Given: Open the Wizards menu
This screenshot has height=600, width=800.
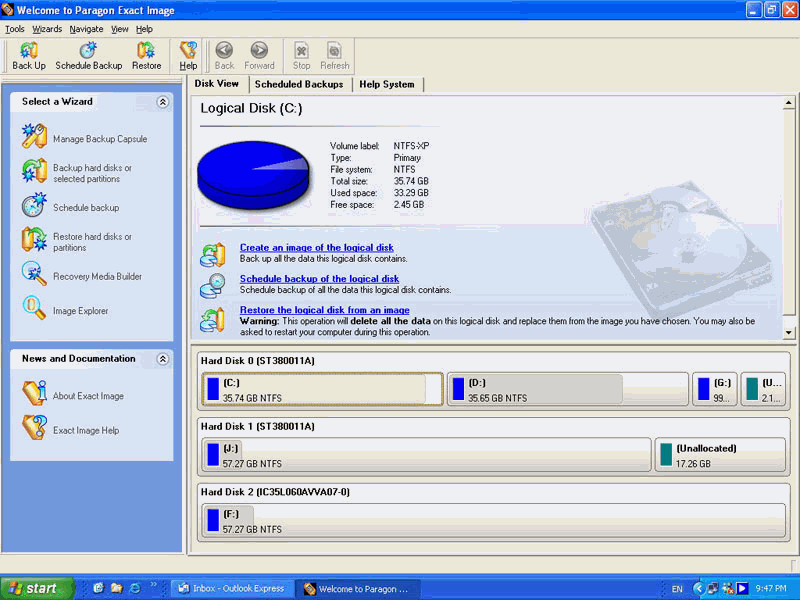Looking at the screenshot, I should coord(47,29).
